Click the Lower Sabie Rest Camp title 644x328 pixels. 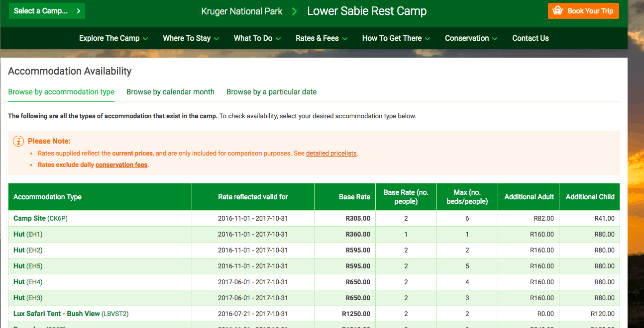(367, 11)
